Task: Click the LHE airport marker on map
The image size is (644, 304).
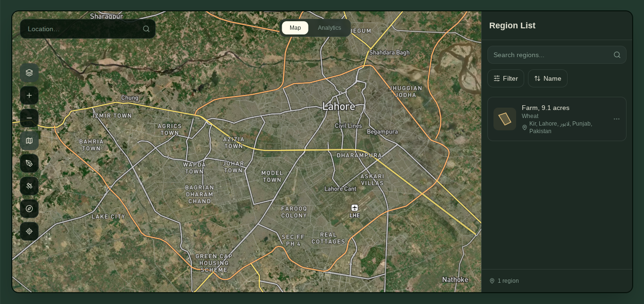Action: [x=355, y=208]
